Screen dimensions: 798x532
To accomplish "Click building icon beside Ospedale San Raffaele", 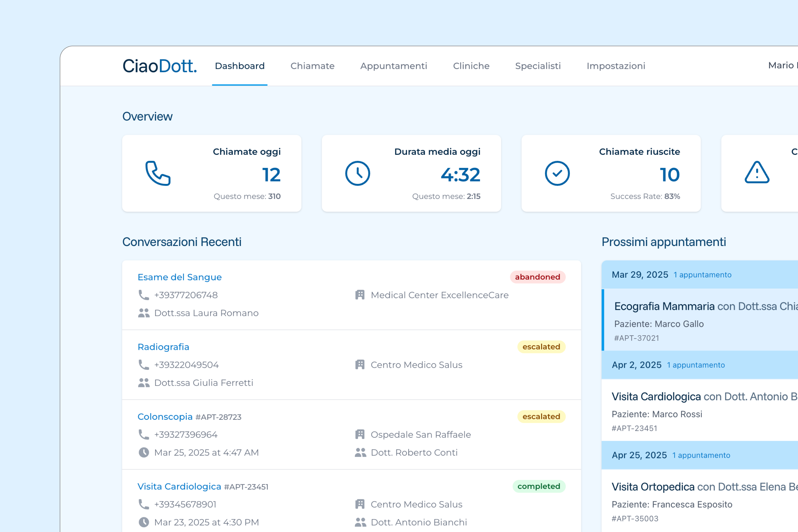I will (x=360, y=434).
